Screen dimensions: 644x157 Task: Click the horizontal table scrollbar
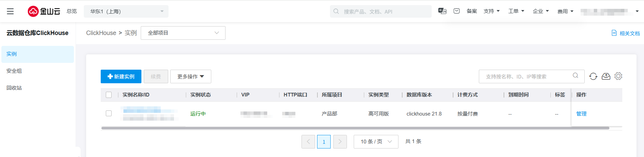[x=355, y=128]
